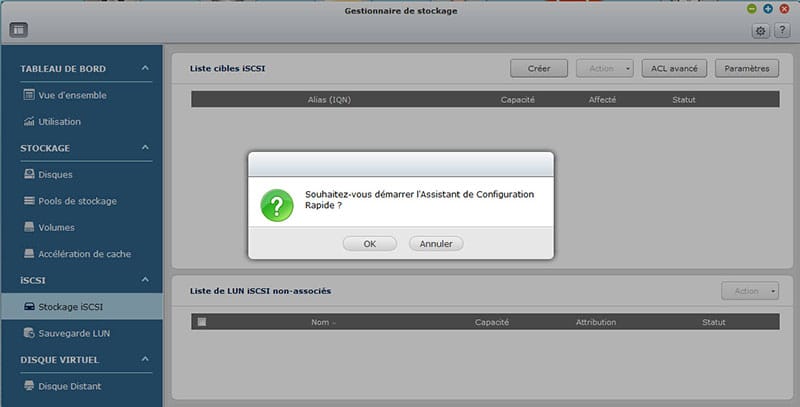Viewport: 800px width, 407px height.
Task: Click the Vue d'ensemble overview icon
Action: (29, 96)
